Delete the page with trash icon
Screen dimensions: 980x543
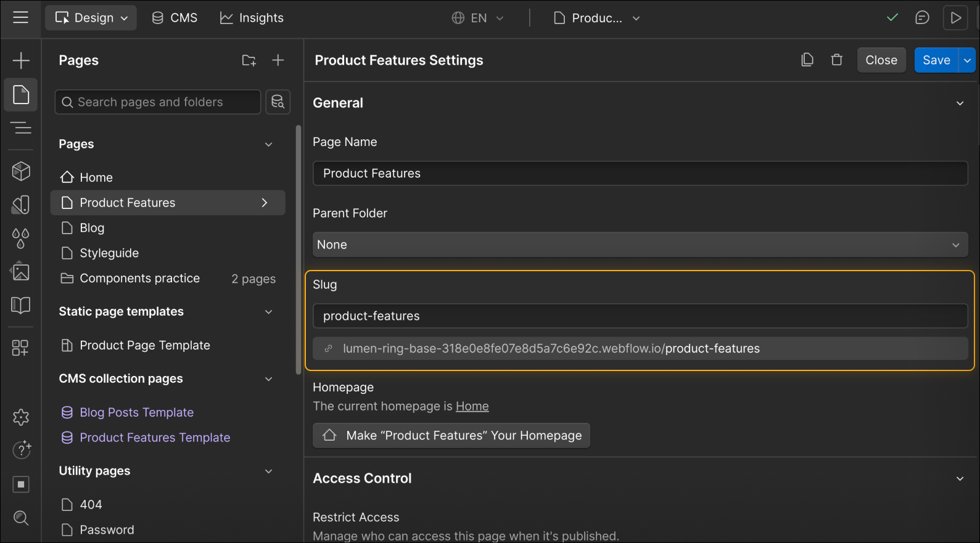click(837, 60)
